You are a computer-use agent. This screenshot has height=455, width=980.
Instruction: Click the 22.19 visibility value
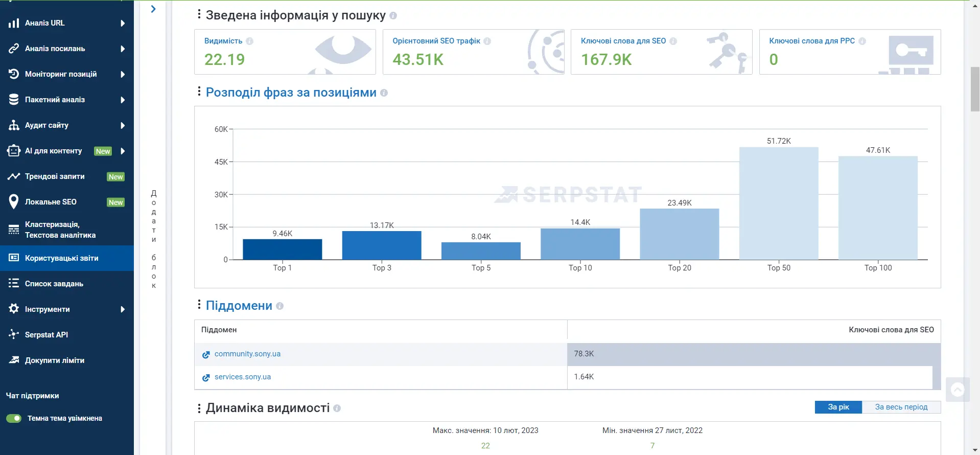pos(225,60)
